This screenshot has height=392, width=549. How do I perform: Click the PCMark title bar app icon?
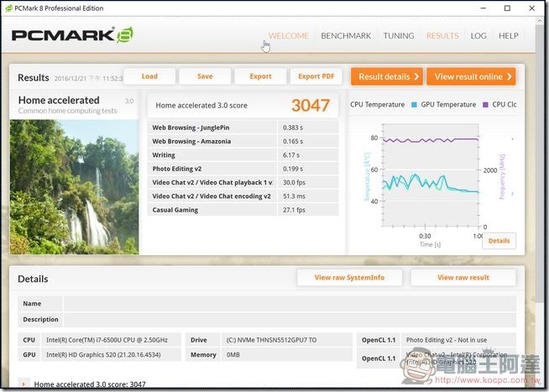click(x=8, y=8)
